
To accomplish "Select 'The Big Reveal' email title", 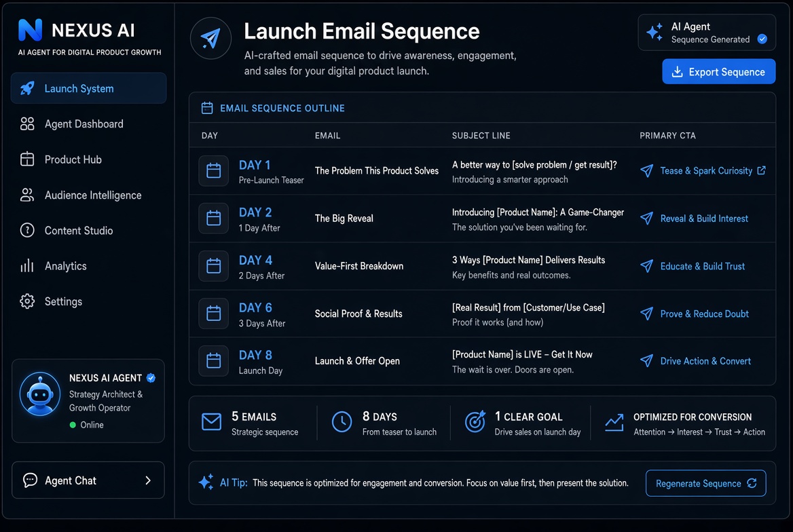I will coord(344,218).
